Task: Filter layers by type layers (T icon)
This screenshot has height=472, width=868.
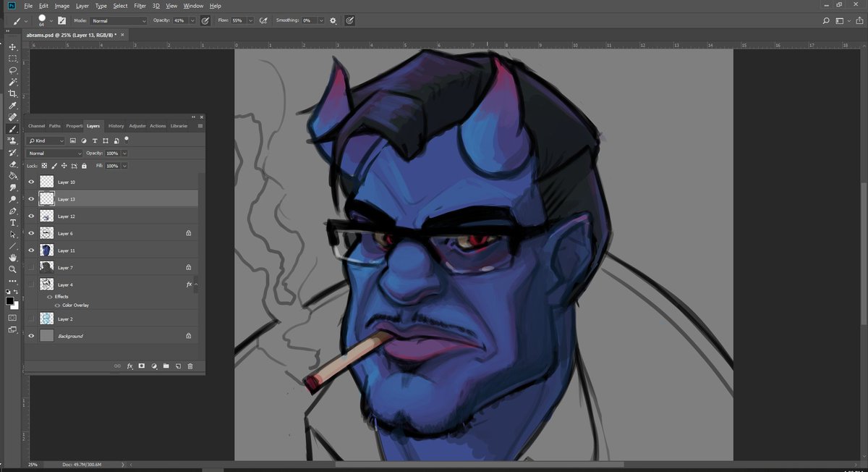Action: coord(95,140)
